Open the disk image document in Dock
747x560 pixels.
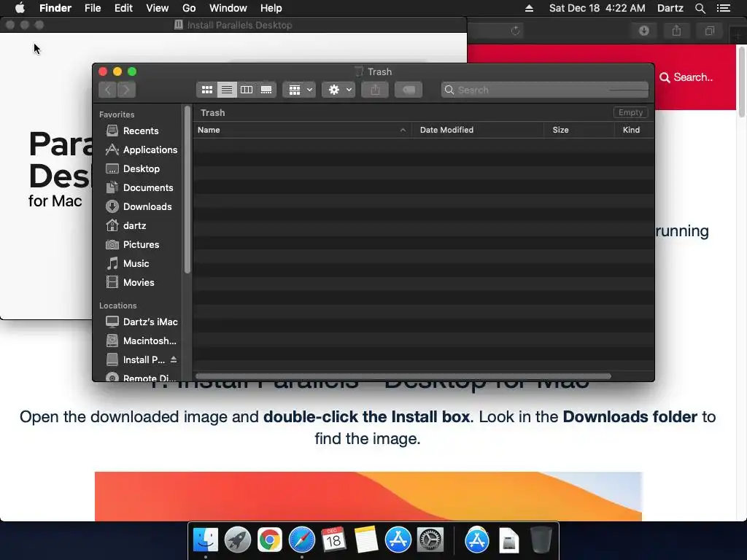[x=508, y=540]
